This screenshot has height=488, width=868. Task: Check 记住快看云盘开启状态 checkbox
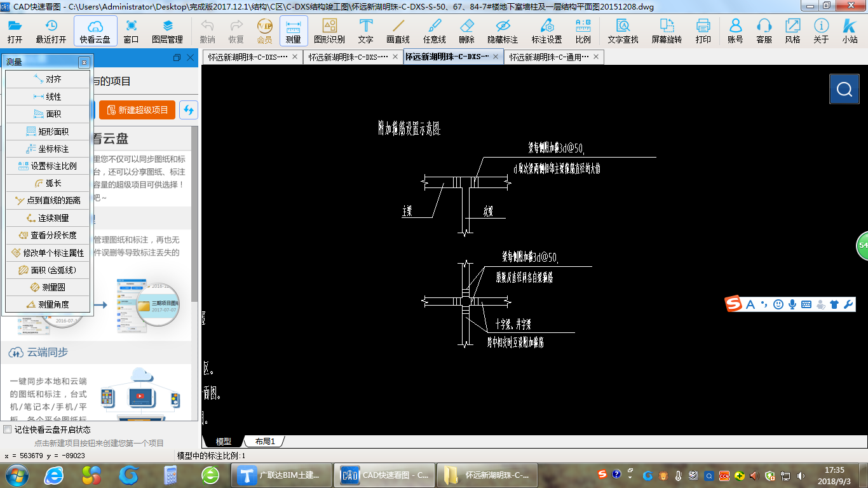[7, 430]
